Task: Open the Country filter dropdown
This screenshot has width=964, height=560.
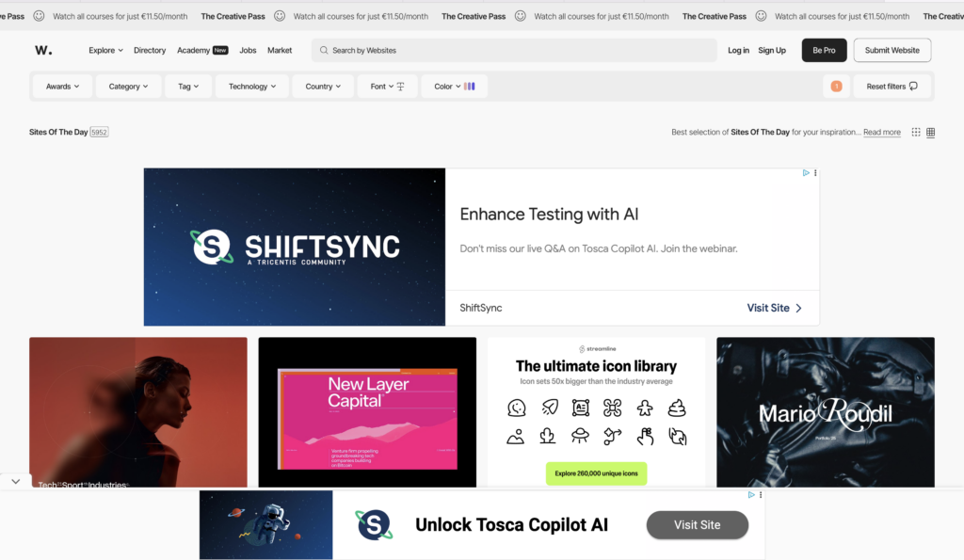Action: 324,87
